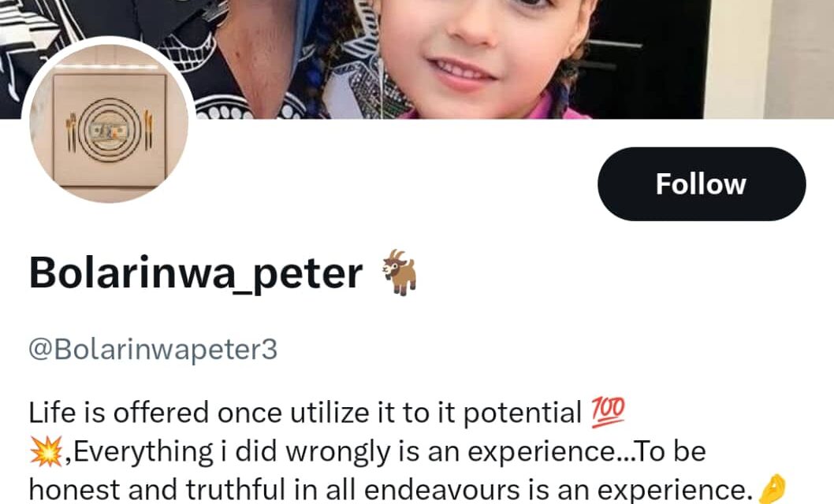
Task: Follow the Bolarinwa_peter account
Action: click(x=701, y=183)
